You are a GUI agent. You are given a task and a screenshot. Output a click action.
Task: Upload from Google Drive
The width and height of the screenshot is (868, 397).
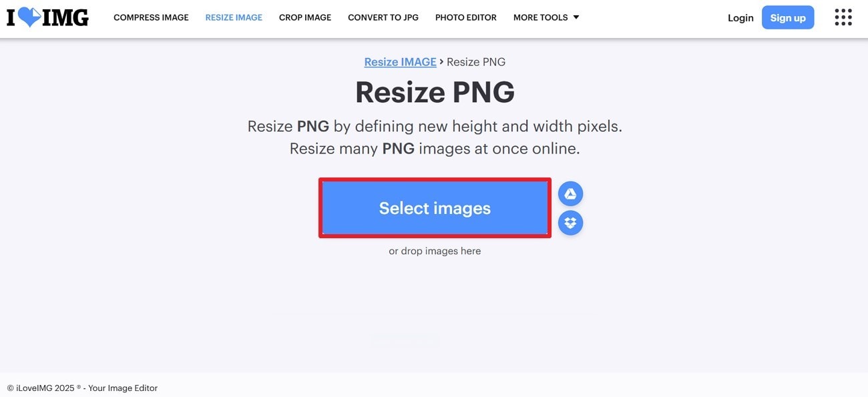(x=570, y=194)
